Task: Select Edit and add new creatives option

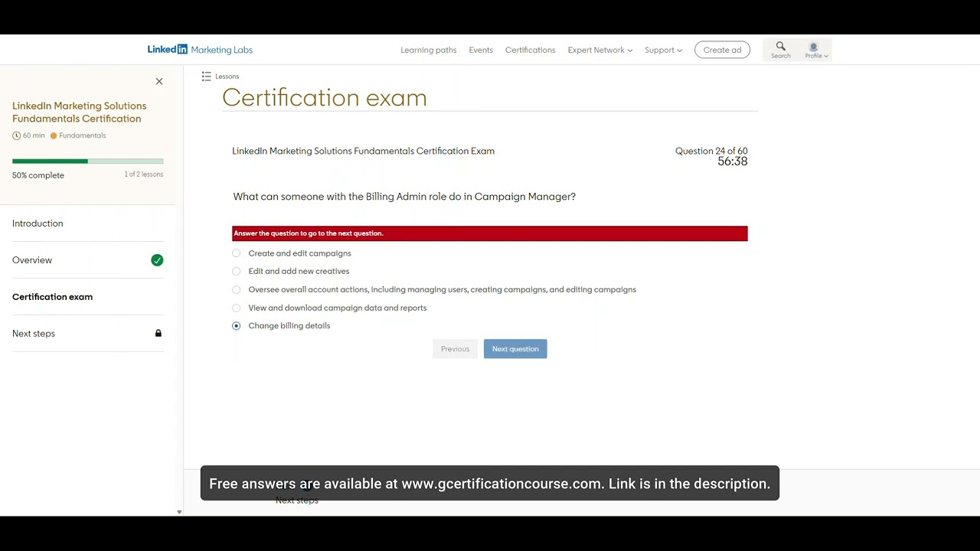Action: tap(236, 271)
